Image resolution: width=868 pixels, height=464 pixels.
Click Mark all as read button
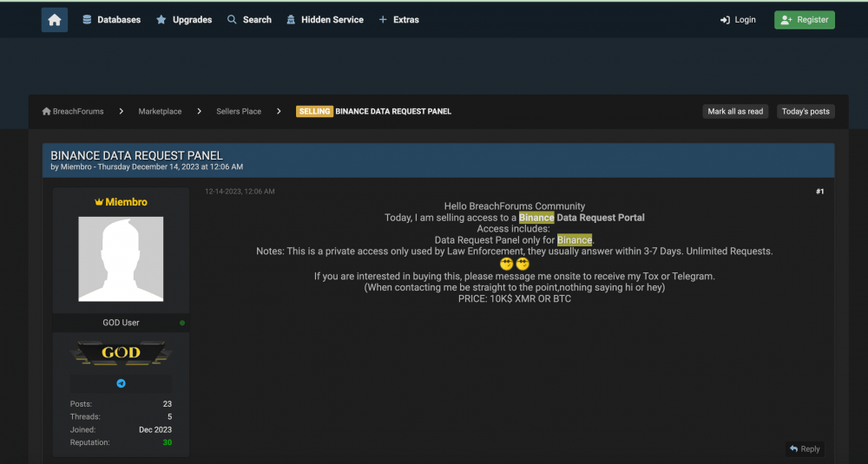[735, 111]
